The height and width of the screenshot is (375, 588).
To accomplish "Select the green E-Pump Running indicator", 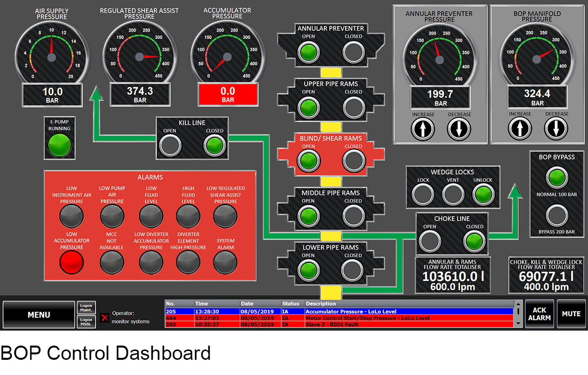I will (x=59, y=145).
